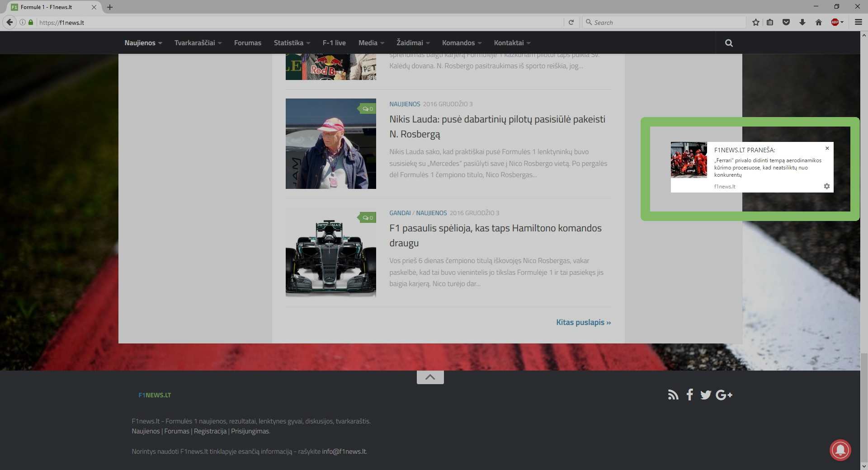Reload the page with refresh button
This screenshot has height=470, width=868.
[571, 22]
